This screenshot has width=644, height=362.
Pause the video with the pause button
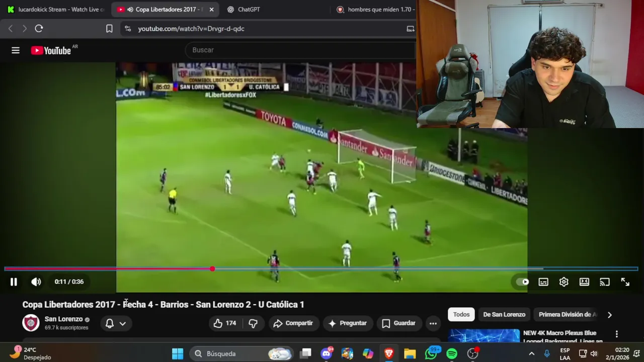pos(14,282)
